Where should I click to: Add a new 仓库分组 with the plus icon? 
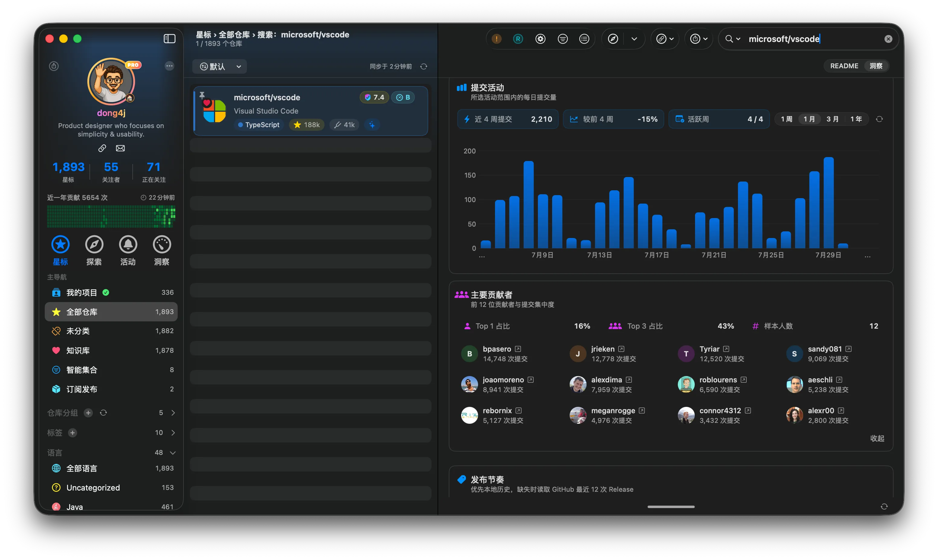(88, 413)
